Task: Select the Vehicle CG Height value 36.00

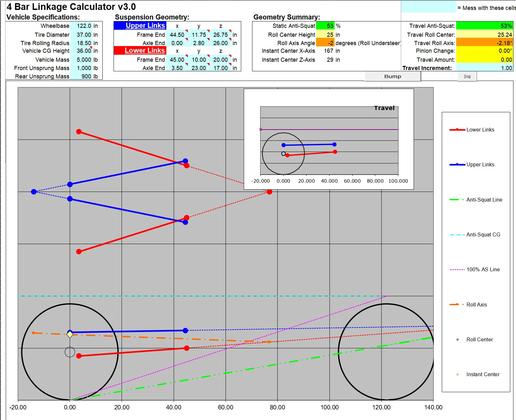Action: click(x=82, y=51)
